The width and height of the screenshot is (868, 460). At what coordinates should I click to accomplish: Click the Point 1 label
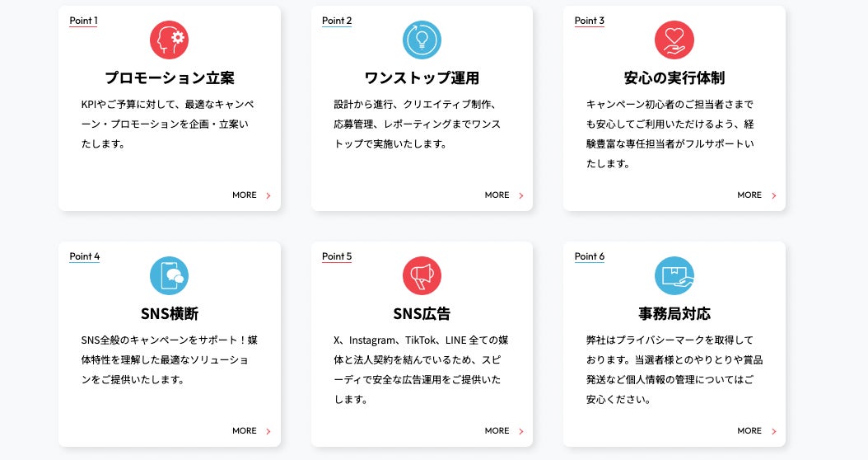[x=83, y=21]
